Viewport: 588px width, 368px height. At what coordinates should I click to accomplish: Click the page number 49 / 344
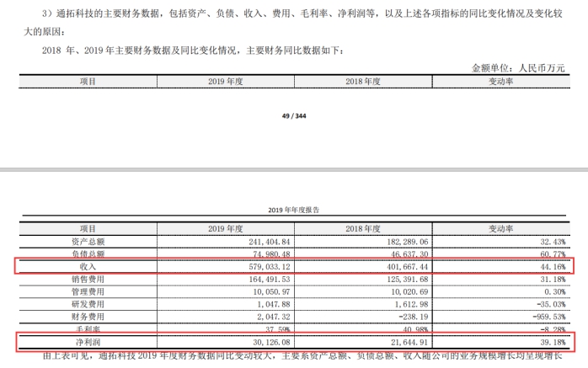(294, 116)
